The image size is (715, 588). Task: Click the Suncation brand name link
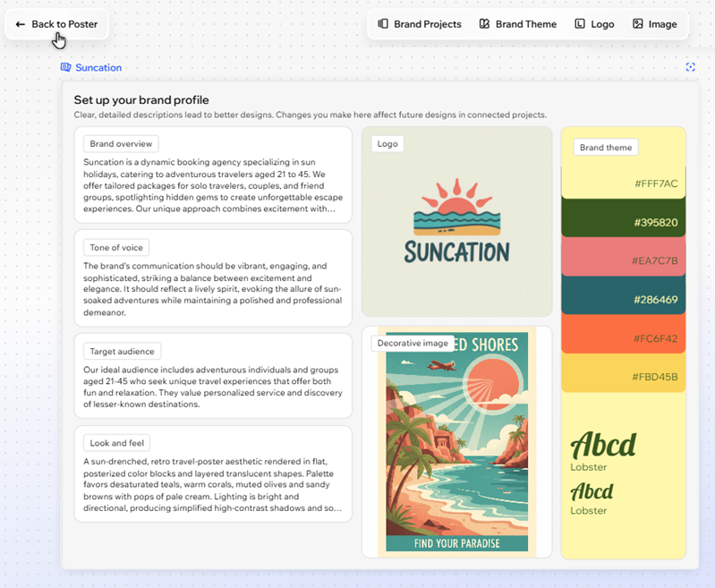pyautogui.click(x=98, y=67)
